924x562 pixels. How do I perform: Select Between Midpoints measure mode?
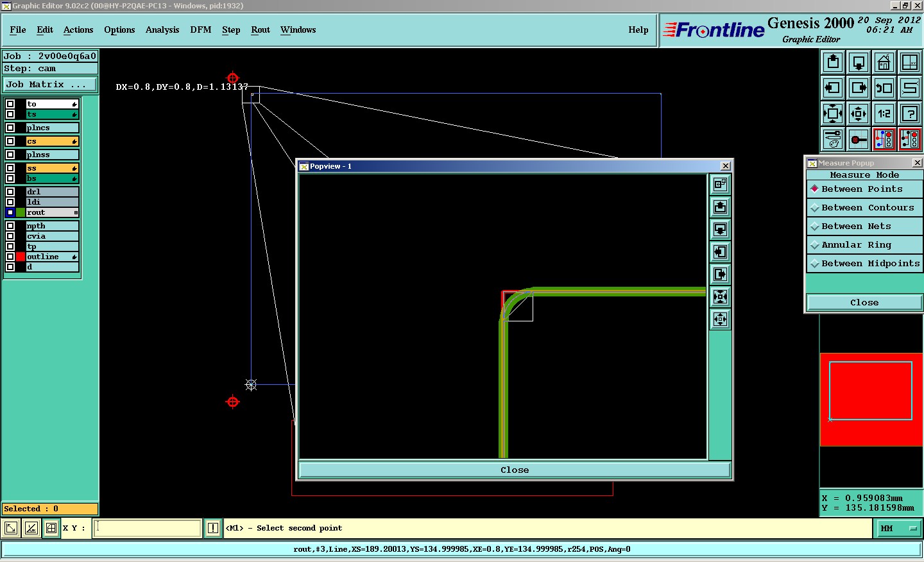click(x=864, y=264)
